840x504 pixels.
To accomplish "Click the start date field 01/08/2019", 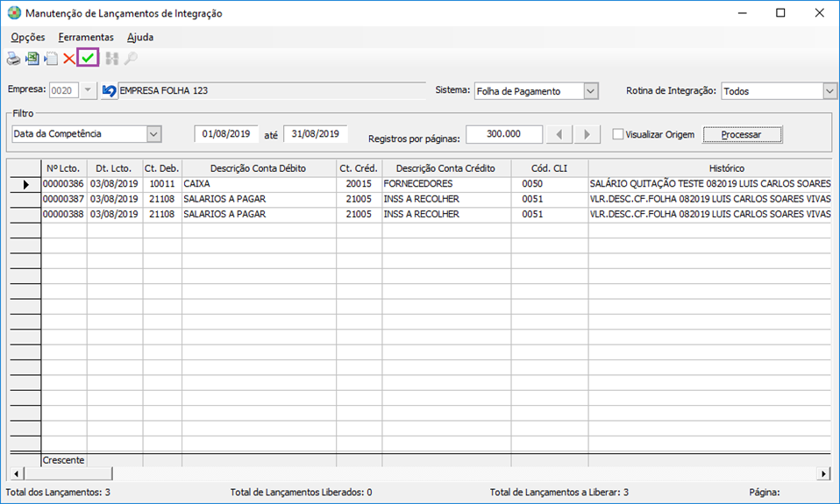I will [x=226, y=134].
